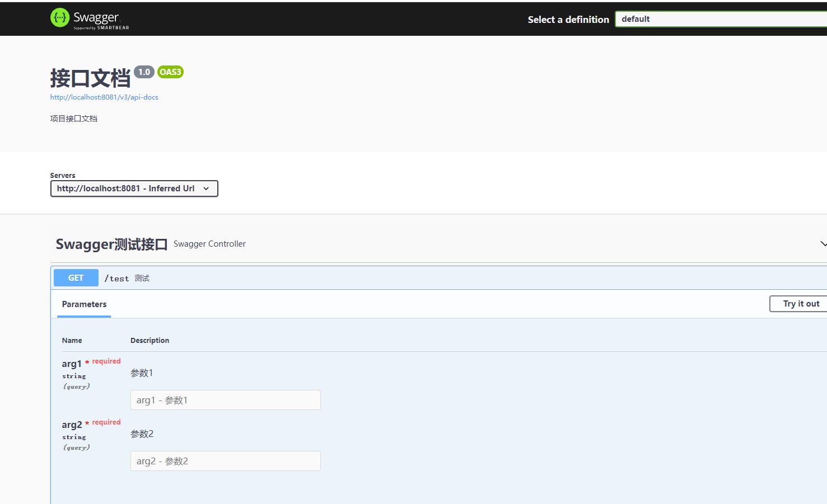The image size is (827, 504).
Task: Click the green OAS3 badge
Action: point(170,72)
